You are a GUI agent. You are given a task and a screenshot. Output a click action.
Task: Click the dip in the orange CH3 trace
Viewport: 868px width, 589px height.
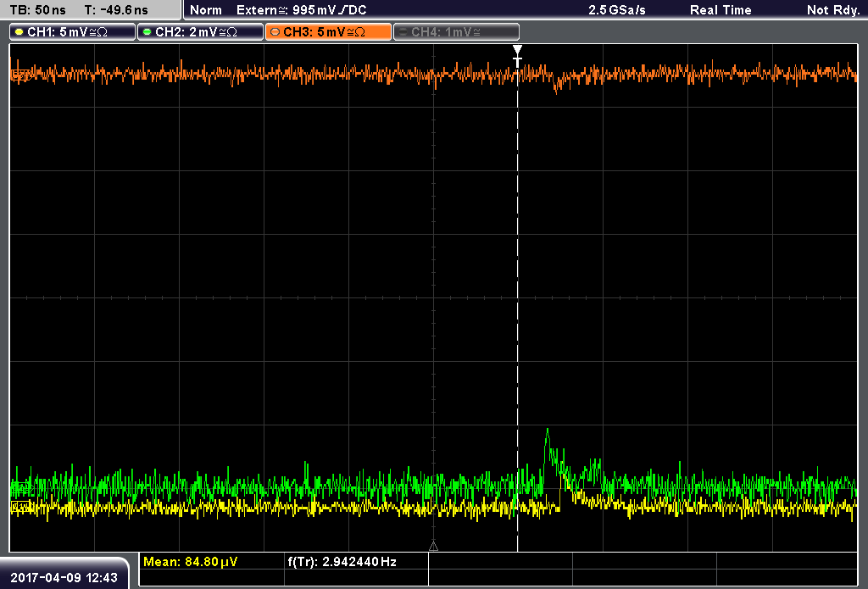click(556, 89)
